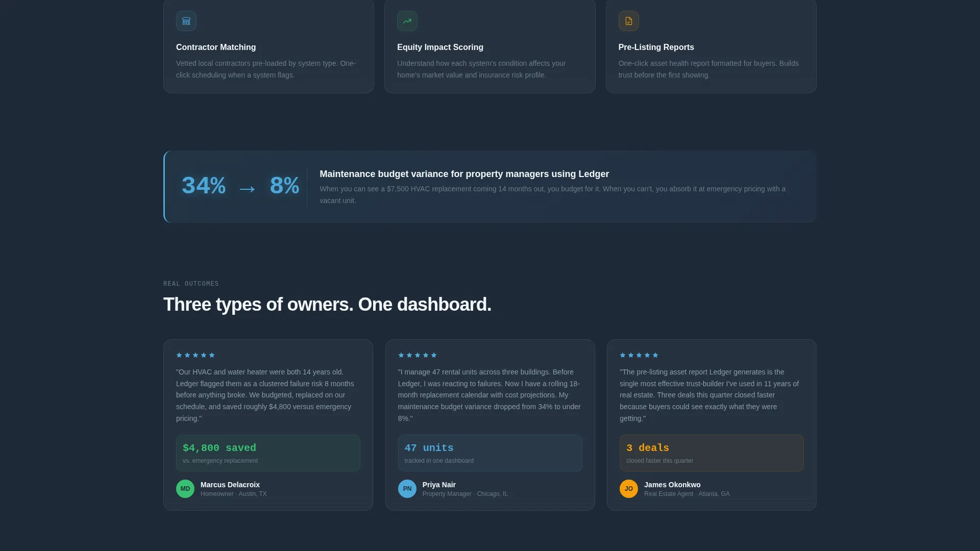
Task: Click the 8% statistic
Action: coord(284,186)
